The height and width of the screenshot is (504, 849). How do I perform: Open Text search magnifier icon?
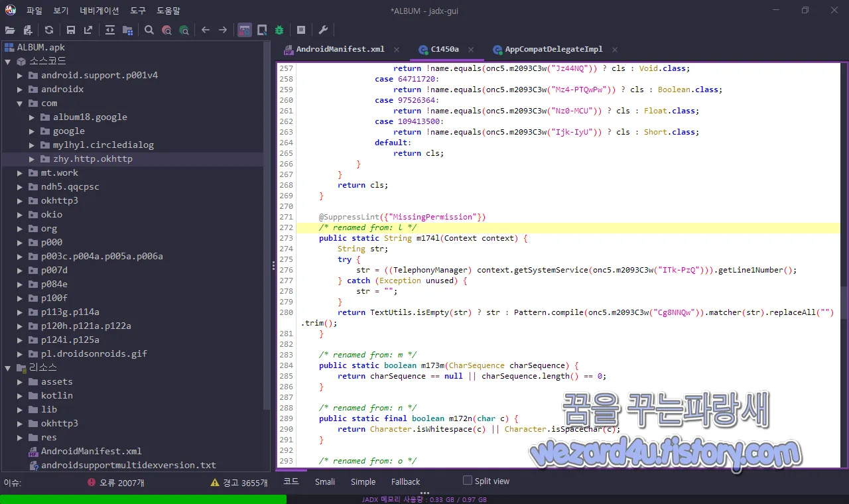pos(149,30)
